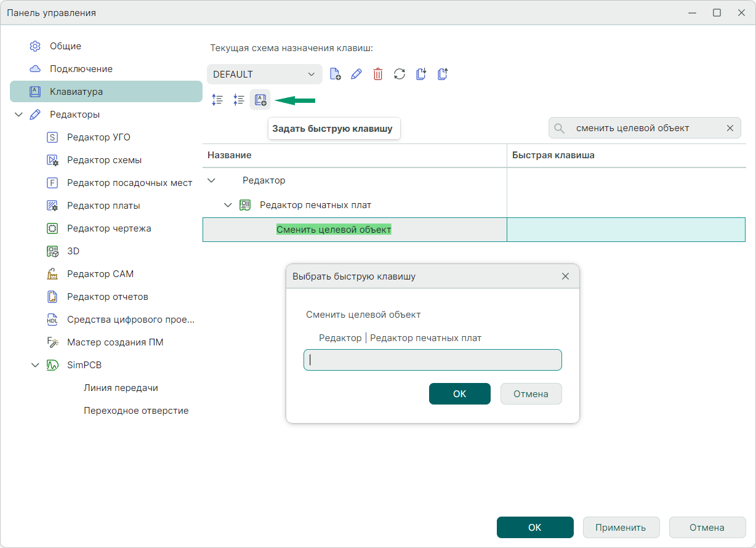Image resolution: width=756 pixels, height=548 pixels.
Task: Create a new key assignment scheme
Action: (x=336, y=75)
